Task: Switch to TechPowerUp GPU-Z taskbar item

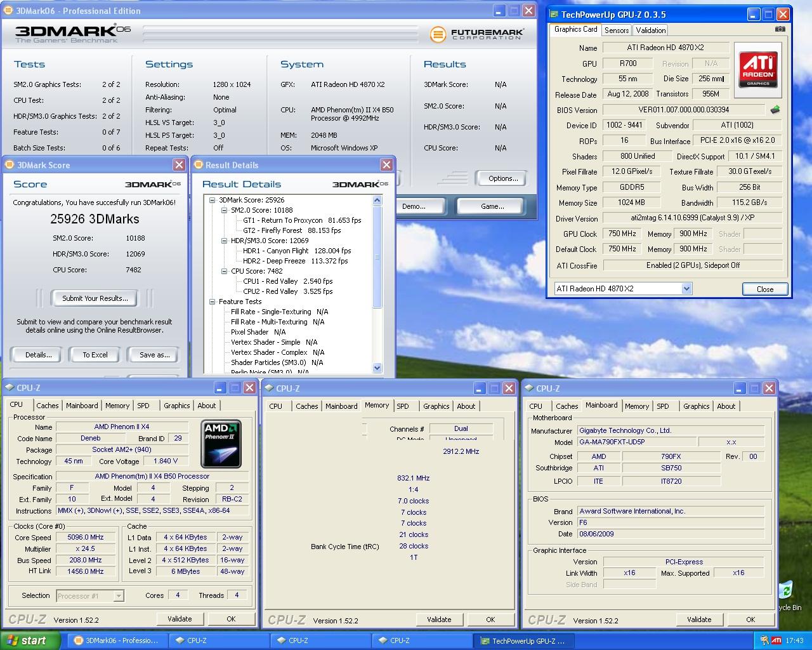Action: [523, 640]
